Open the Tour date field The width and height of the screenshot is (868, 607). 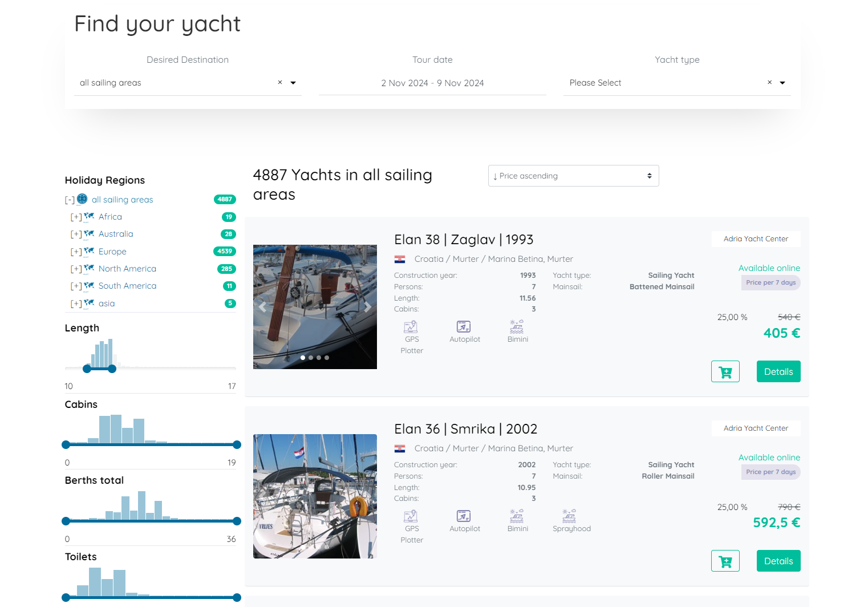pos(432,83)
